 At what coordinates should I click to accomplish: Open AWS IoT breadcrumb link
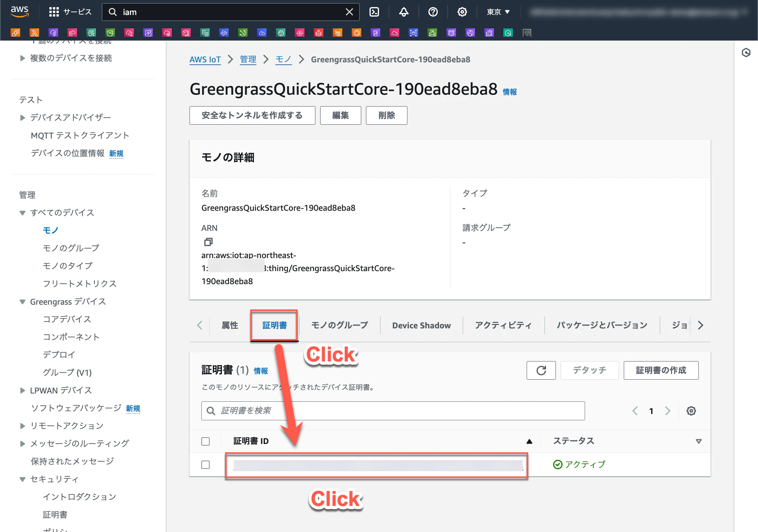tap(205, 60)
